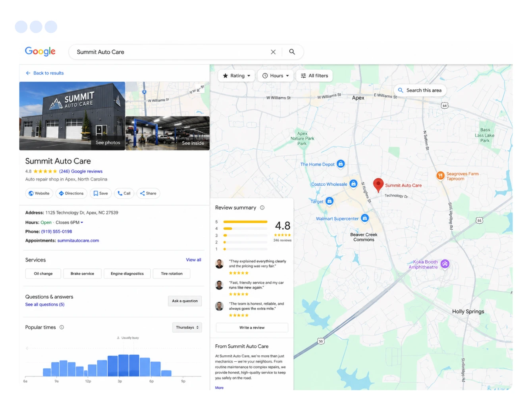Image resolution: width=532 pixels, height=407 pixels.
Task: Click View all services link
Action: pyautogui.click(x=194, y=260)
